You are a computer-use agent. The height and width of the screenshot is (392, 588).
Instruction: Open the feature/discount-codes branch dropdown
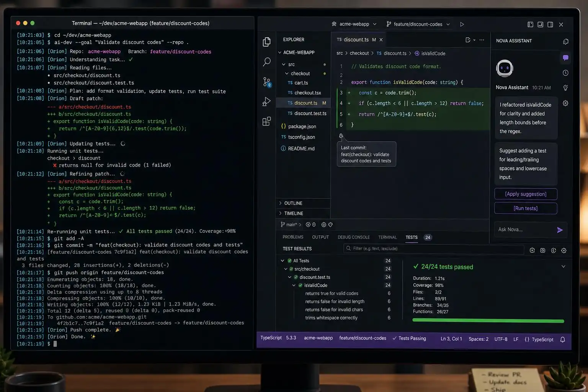click(x=418, y=24)
